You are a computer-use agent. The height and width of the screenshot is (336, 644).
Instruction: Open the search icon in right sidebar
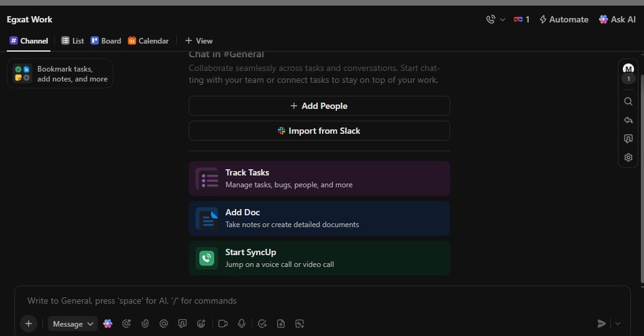(628, 101)
